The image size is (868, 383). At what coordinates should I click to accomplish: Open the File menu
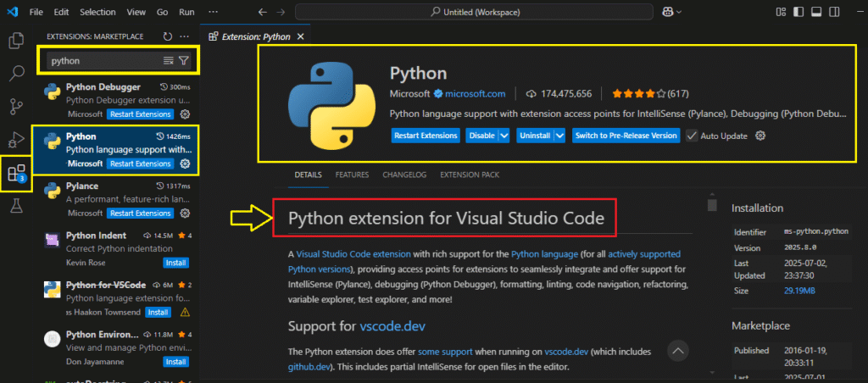click(x=36, y=12)
